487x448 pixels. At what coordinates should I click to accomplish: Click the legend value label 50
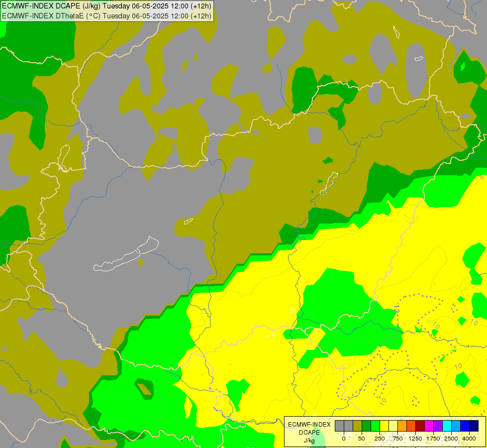point(362,439)
